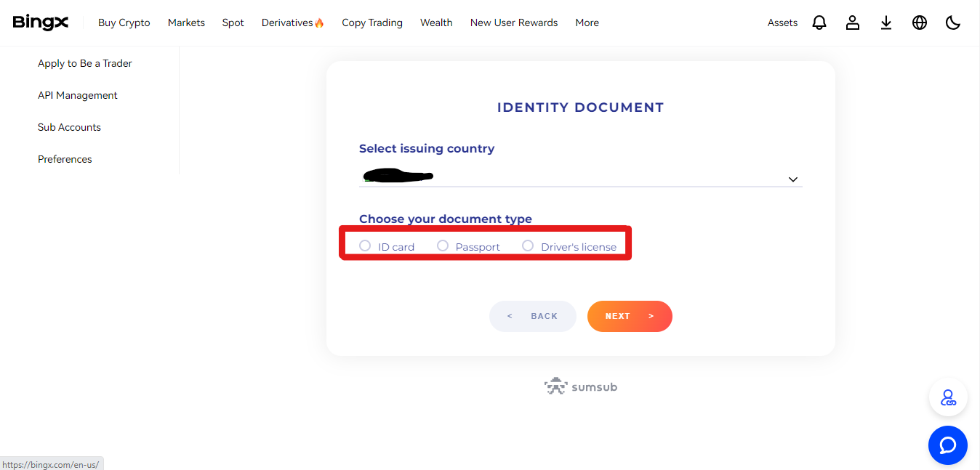
Task: Open the More menu
Action: click(x=587, y=23)
